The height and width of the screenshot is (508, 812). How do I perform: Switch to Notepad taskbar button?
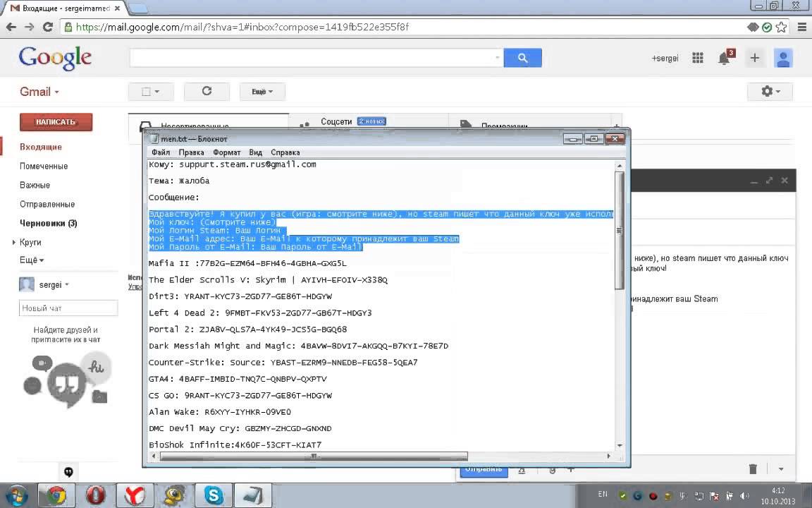click(x=253, y=495)
